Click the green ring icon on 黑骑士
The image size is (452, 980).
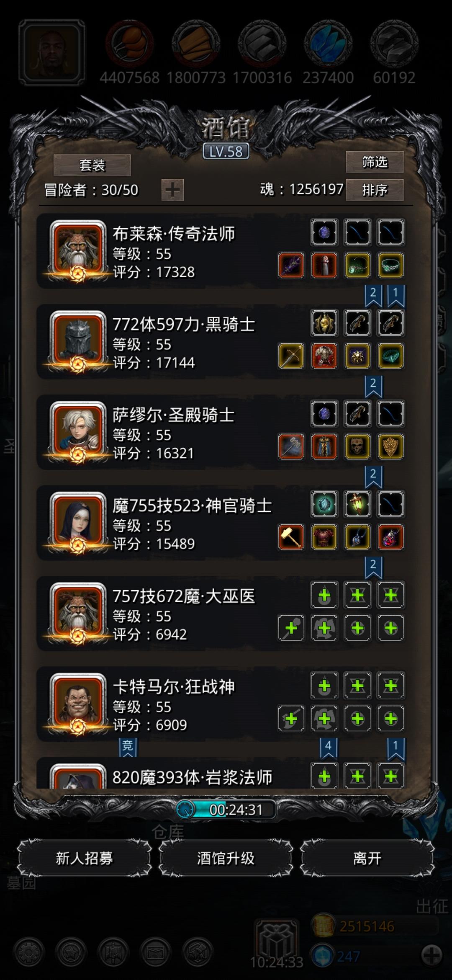[391, 356]
